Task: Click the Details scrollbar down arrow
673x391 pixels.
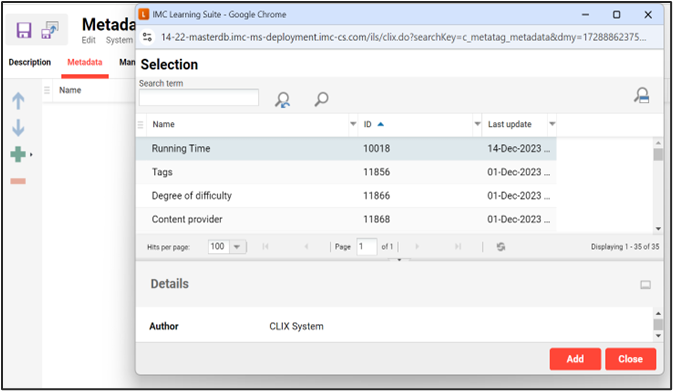Action: (x=658, y=336)
